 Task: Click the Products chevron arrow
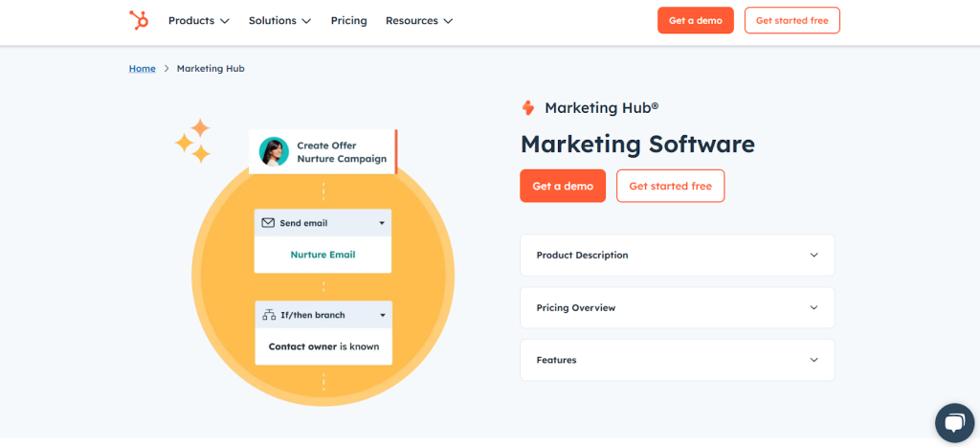pos(224,21)
